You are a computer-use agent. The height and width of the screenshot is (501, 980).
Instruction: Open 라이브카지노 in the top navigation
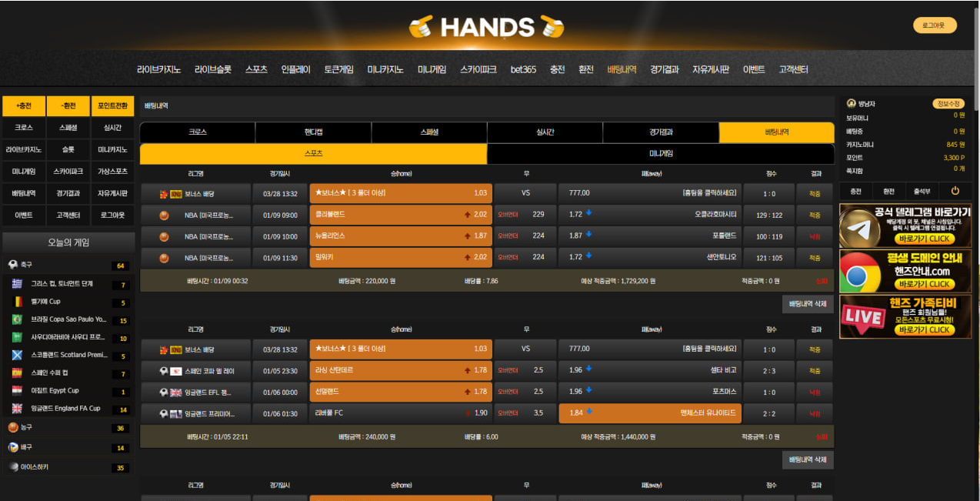[159, 69]
